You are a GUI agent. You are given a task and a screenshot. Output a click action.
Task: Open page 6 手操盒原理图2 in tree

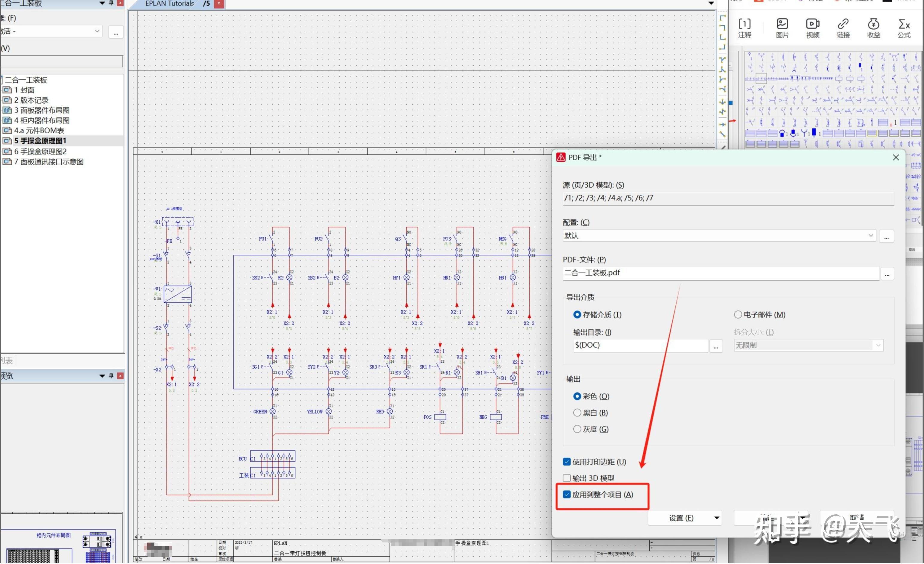(x=40, y=151)
